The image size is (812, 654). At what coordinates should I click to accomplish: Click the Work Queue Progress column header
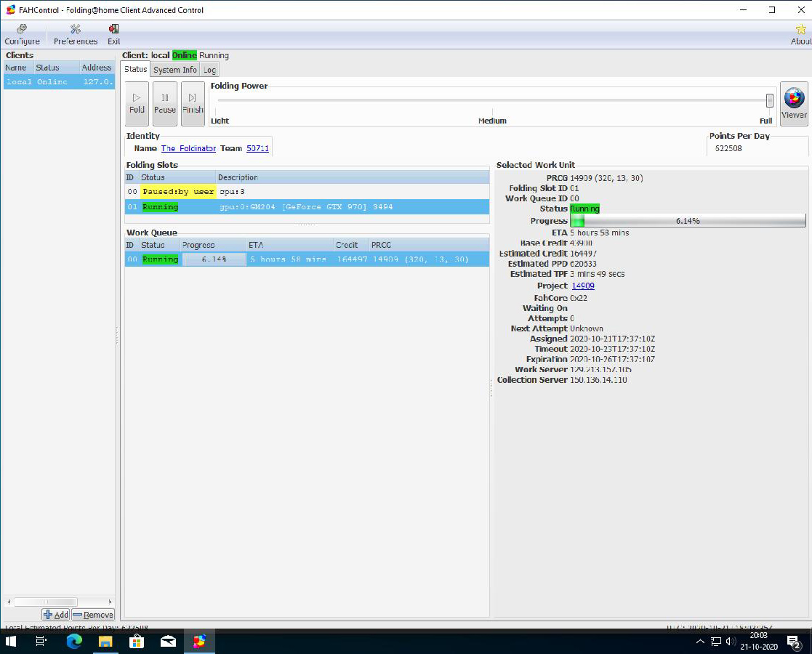pyautogui.click(x=213, y=245)
